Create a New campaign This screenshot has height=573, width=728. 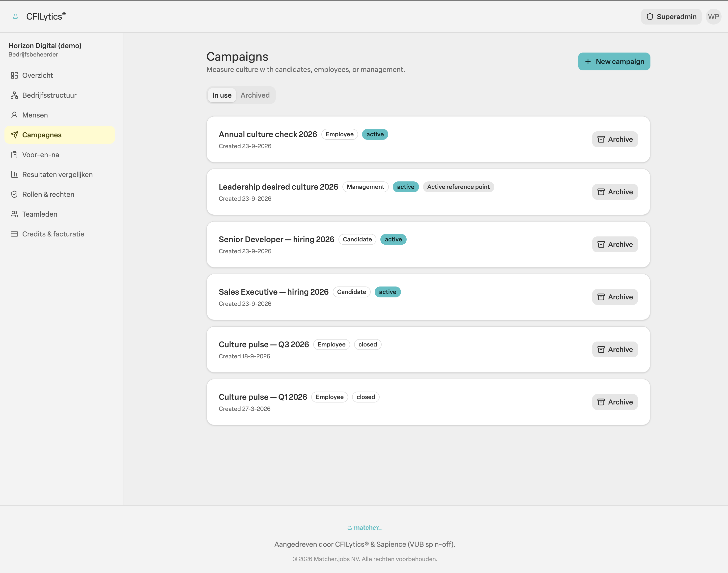(614, 62)
